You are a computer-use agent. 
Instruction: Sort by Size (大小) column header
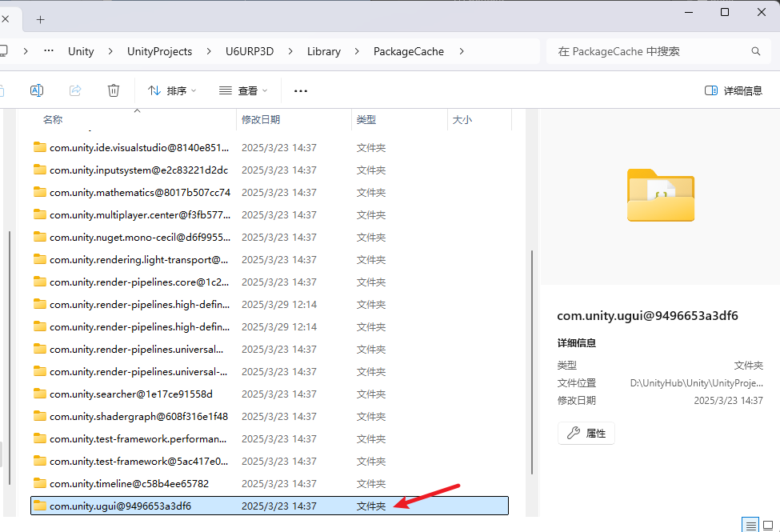[x=462, y=119]
